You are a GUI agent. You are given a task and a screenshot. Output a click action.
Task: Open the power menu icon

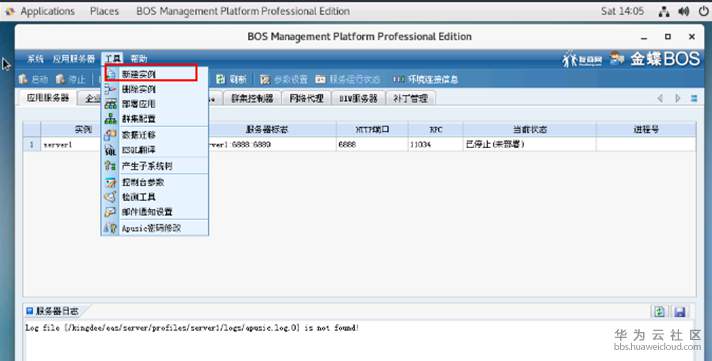pyautogui.click(x=702, y=11)
